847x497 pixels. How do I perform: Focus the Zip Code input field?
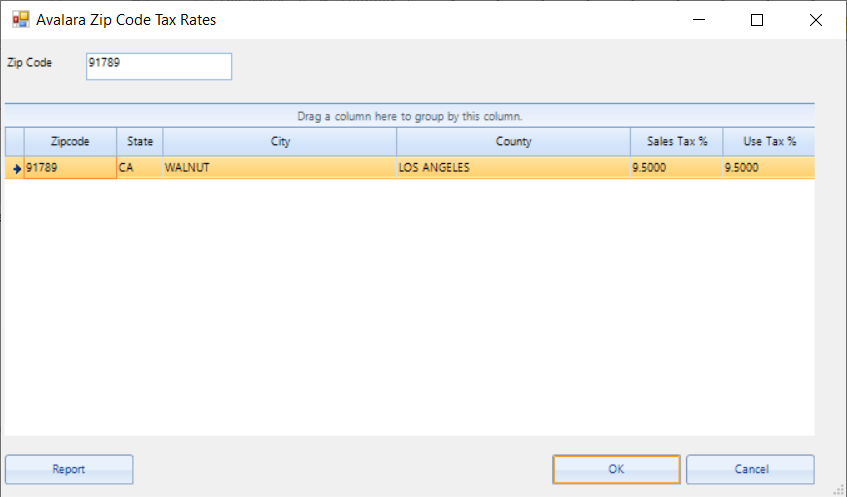(x=159, y=66)
